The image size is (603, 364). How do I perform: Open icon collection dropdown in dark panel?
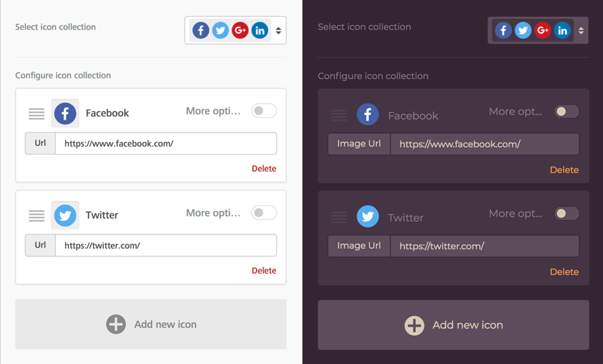coord(538,30)
